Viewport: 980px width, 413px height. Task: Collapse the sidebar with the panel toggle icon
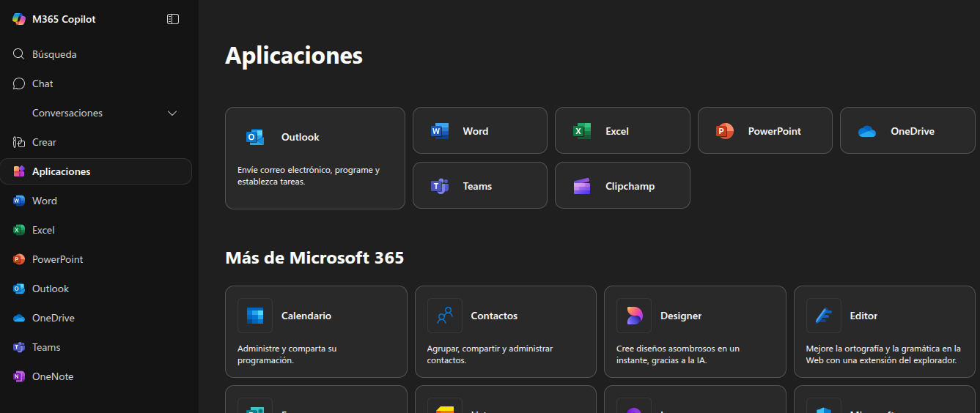click(x=173, y=19)
